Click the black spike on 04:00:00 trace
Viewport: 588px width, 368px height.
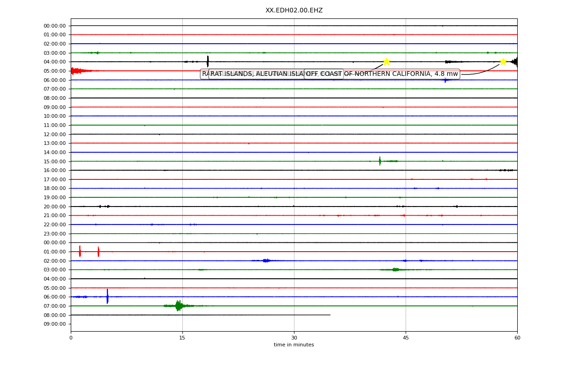208,61
